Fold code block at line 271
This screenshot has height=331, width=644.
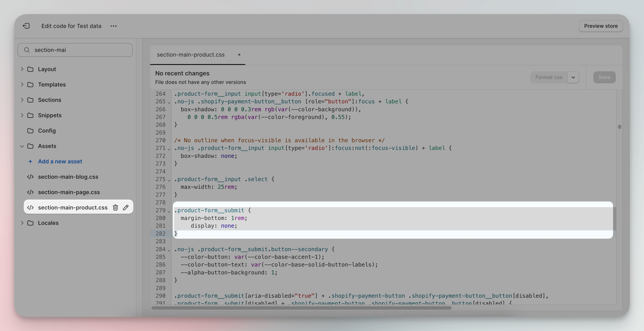pos(169,149)
